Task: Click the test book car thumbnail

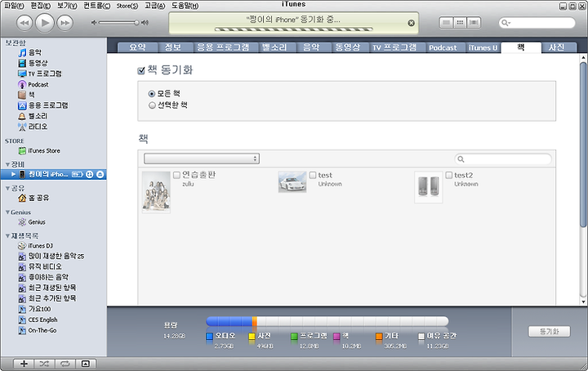Action: point(292,182)
